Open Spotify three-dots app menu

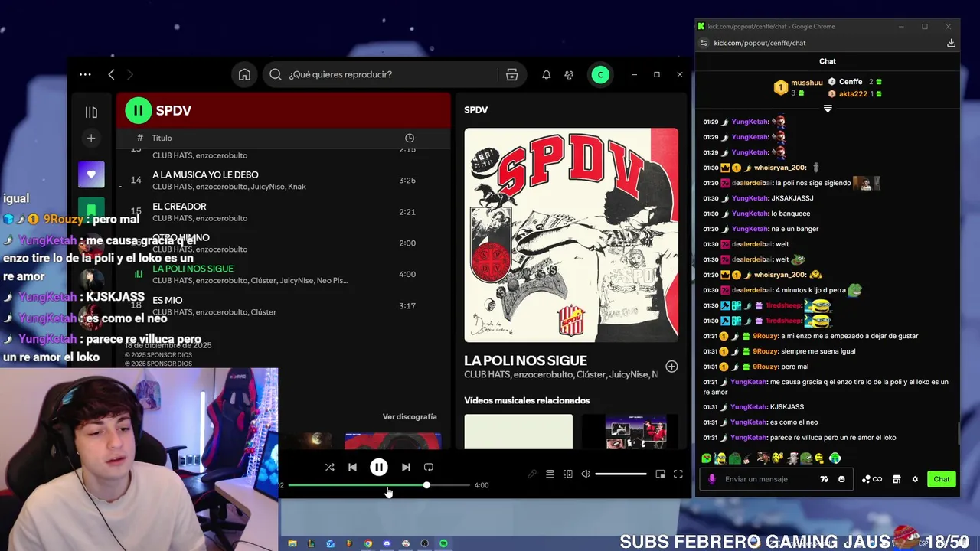point(85,74)
